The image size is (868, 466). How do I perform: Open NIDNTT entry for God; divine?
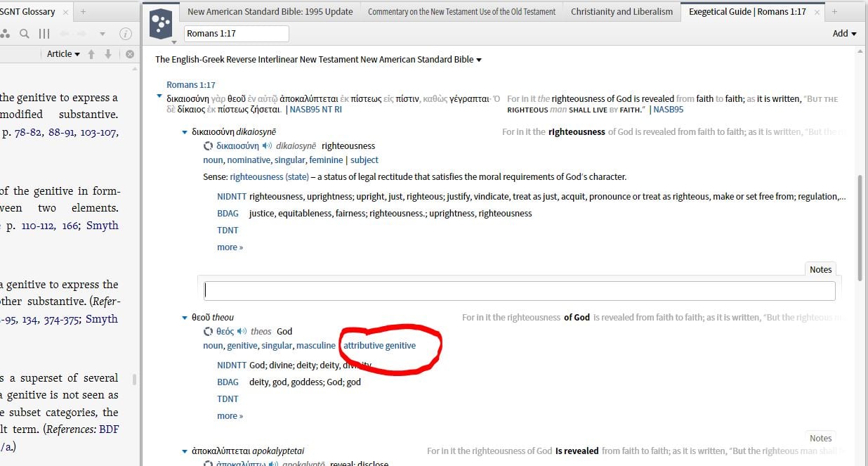(x=232, y=365)
